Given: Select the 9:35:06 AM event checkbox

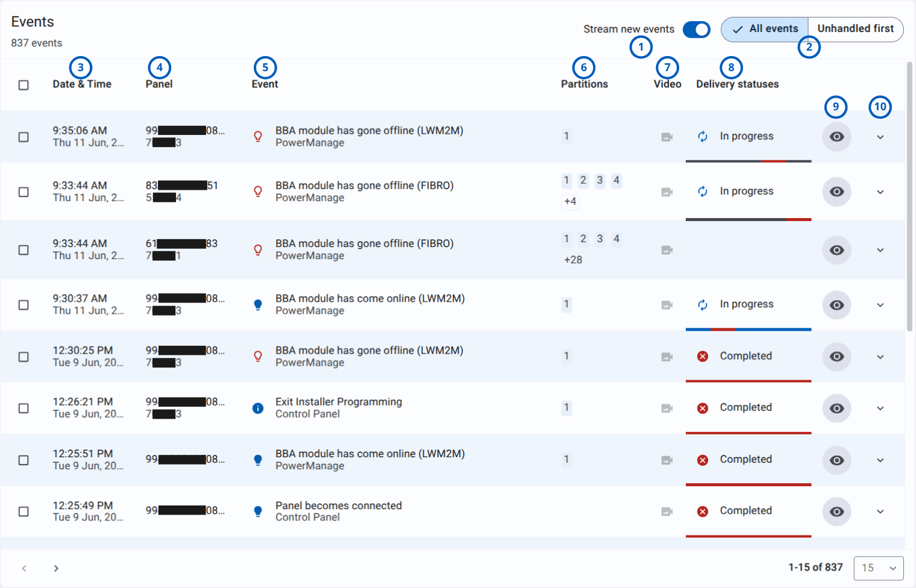Looking at the screenshot, I should (24, 137).
